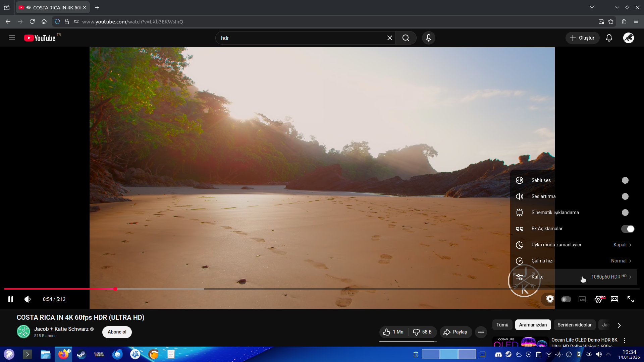This screenshot has height=362, width=644.
Task: Select the Tümü filter chip
Action: 502,325
